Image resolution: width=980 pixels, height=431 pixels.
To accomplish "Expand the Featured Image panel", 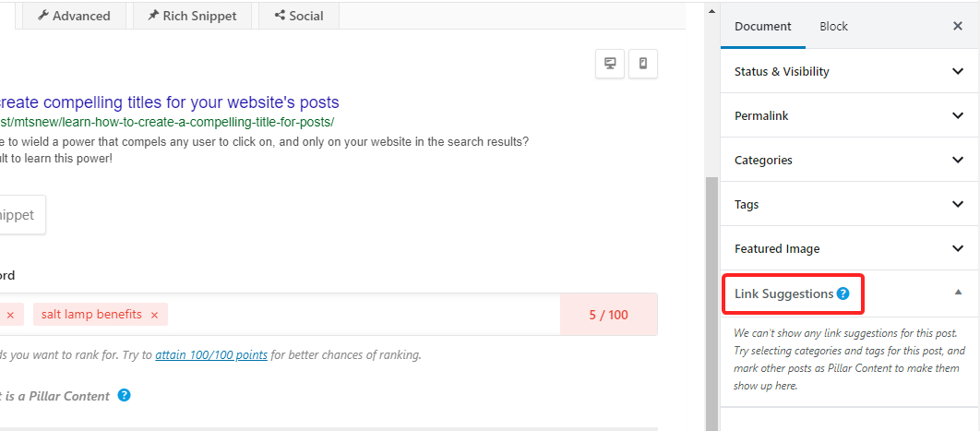I will point(849,248).
